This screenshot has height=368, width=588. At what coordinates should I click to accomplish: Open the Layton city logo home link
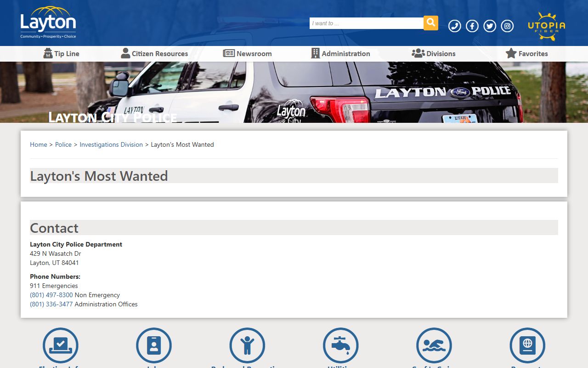coord(48,22)
